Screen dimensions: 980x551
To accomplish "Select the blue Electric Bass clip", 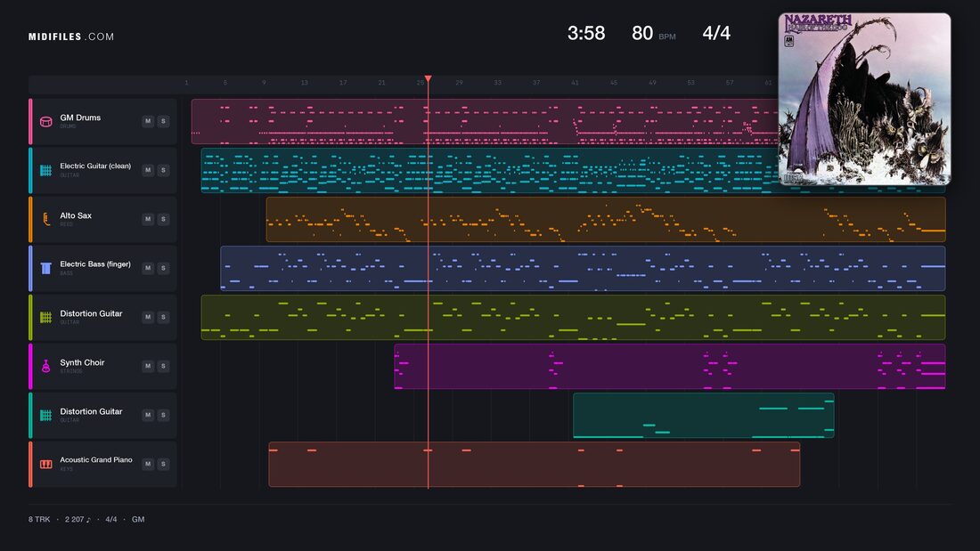I will point(583,268).
